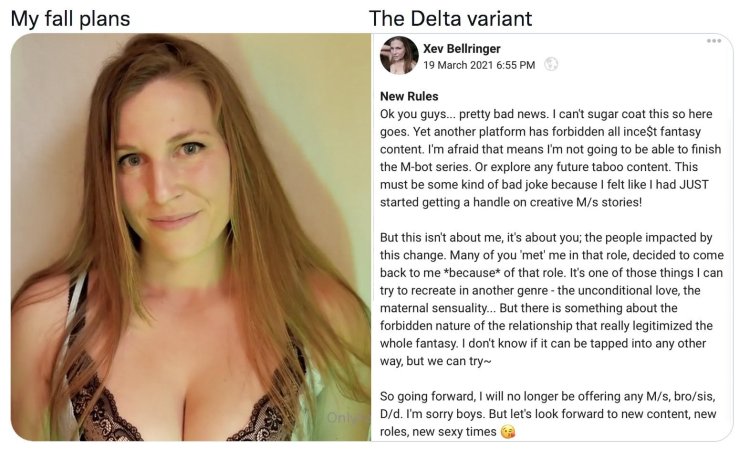Image resolution: width=750 pixels, height=451 pixels.
Task: Select the bold New Rules heading
Action: pyautogui.click(x=409, y=96)
